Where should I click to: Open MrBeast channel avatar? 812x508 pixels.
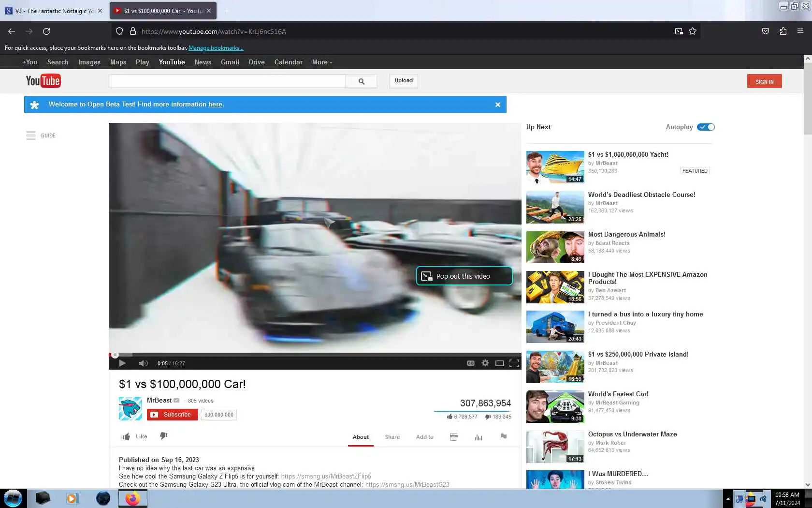click(x=130, y=409)
